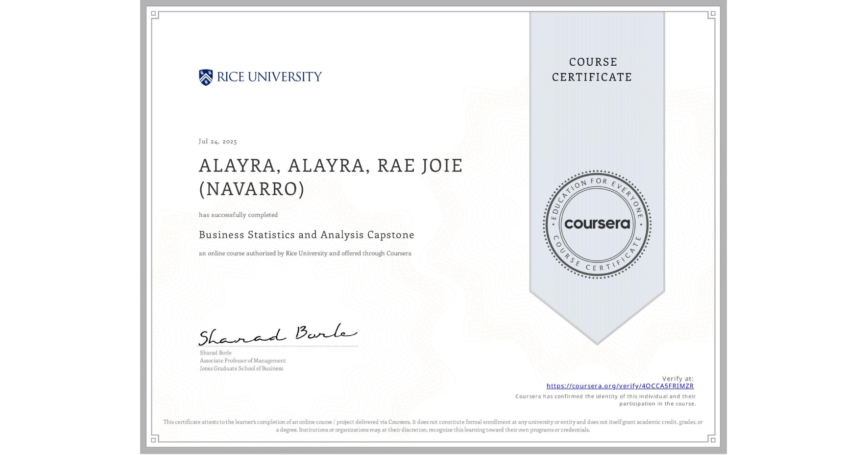Select the '(NAVARRO)' name line
This screenshot has height=455, width=868.
pos(252,189)
